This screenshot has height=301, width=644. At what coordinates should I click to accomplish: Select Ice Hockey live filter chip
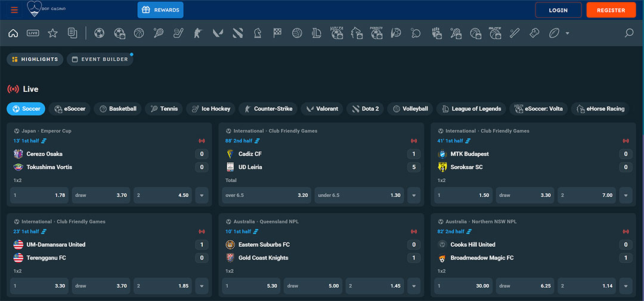pyautogui.click(x=210, y=109)
